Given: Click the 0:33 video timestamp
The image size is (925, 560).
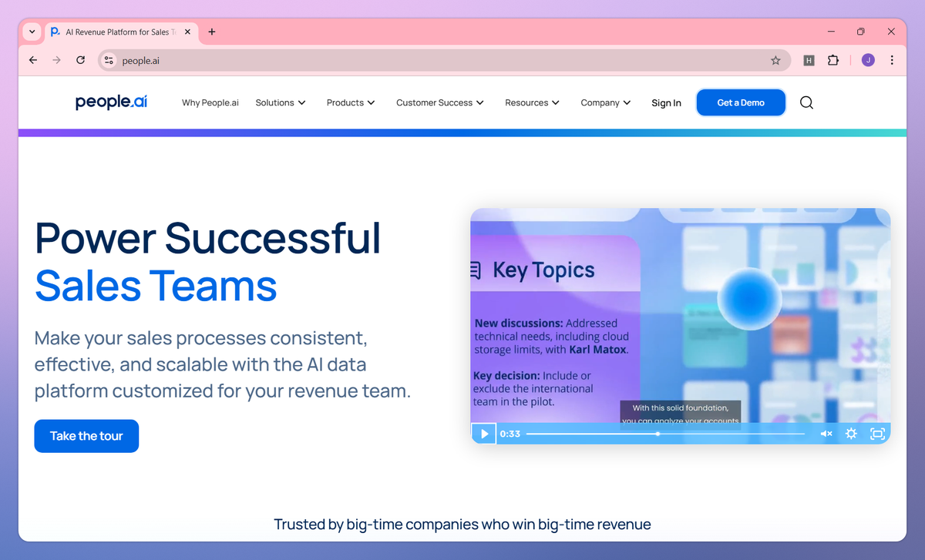Looking at the screenshot, I should click(x=510, y=434).
